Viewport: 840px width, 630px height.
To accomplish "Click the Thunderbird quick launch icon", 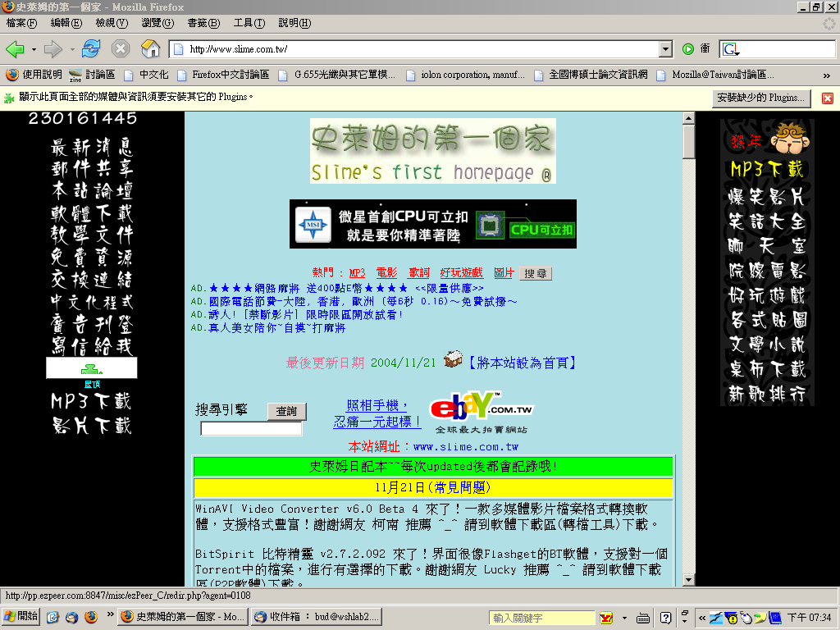I will [72, 617].
